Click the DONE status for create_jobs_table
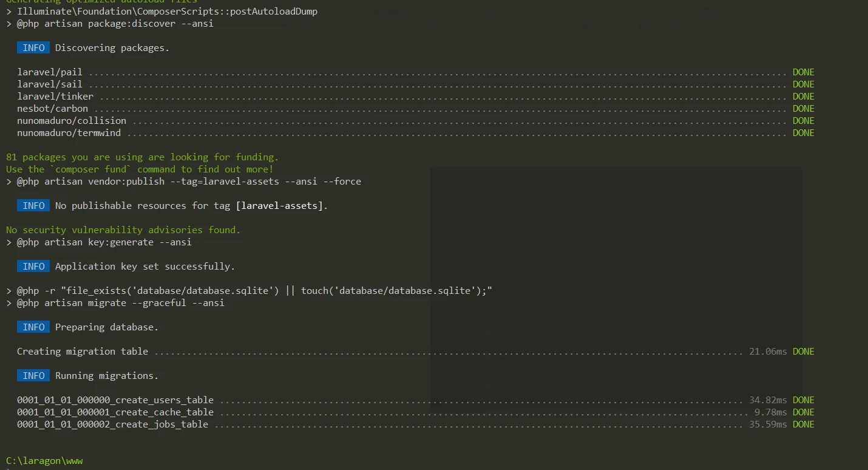868x470 pixels. [804, 424]
